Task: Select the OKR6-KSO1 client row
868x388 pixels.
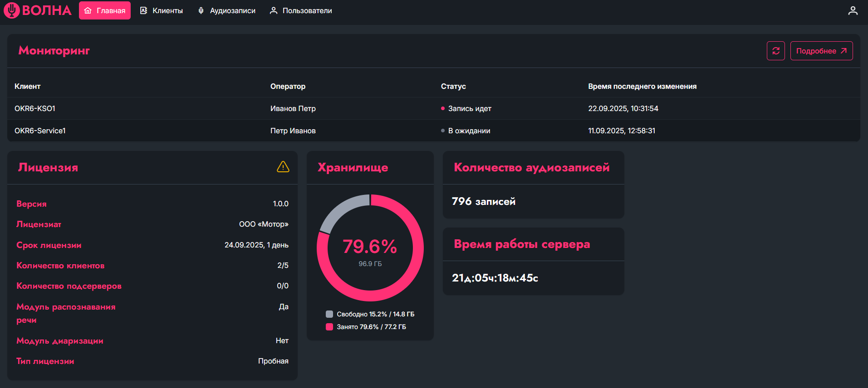Action: (35, 108)
